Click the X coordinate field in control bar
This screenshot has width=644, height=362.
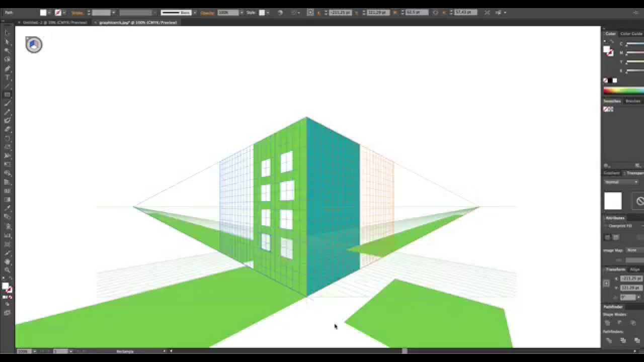(x=340, y=13)
